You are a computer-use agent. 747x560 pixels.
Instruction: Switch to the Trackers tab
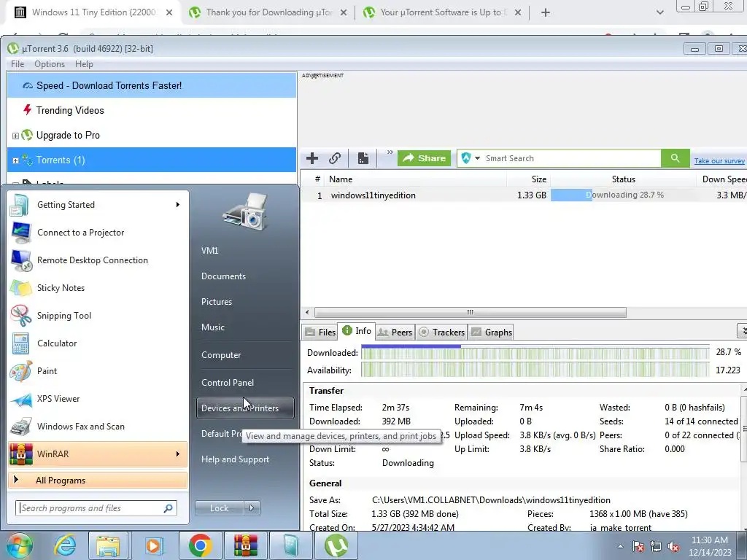pos(441,332)
